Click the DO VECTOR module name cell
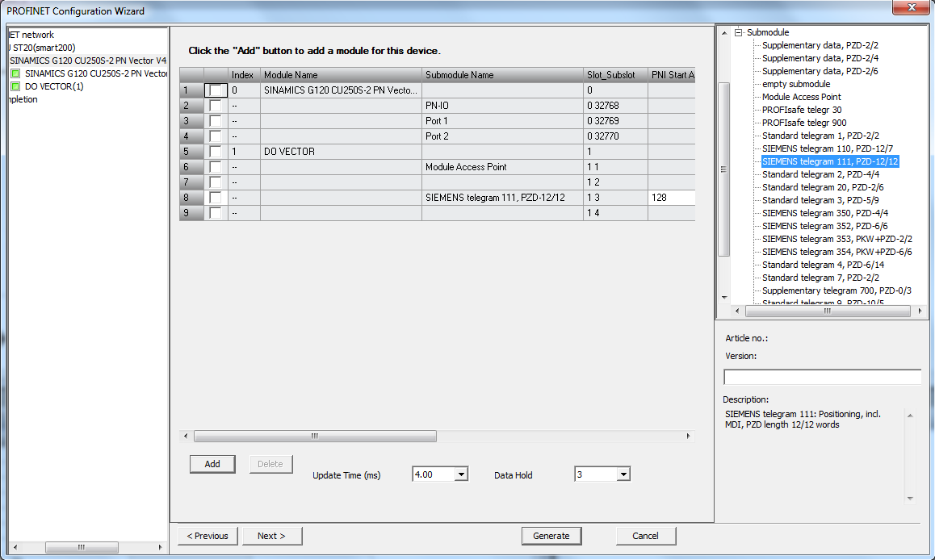 [341, 152]
